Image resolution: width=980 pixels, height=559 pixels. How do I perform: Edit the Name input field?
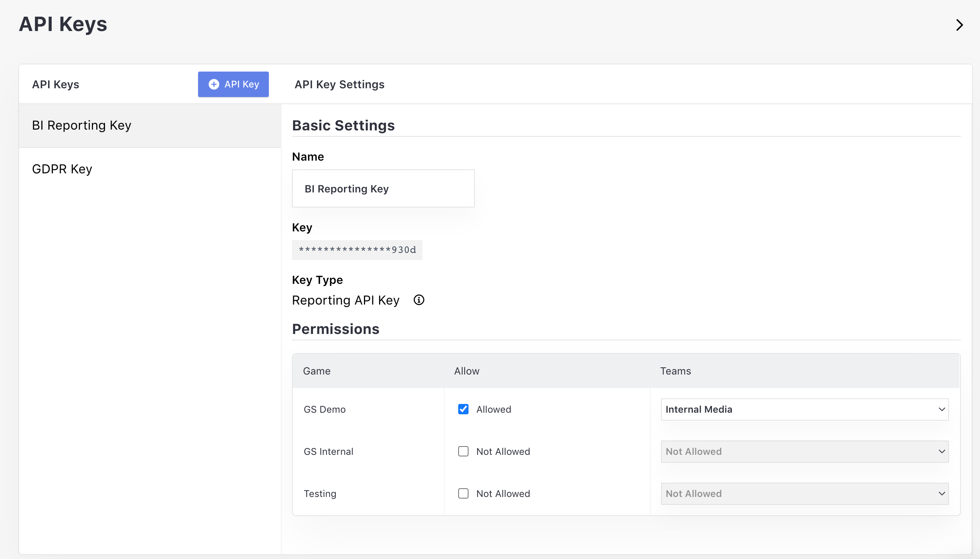383,188
